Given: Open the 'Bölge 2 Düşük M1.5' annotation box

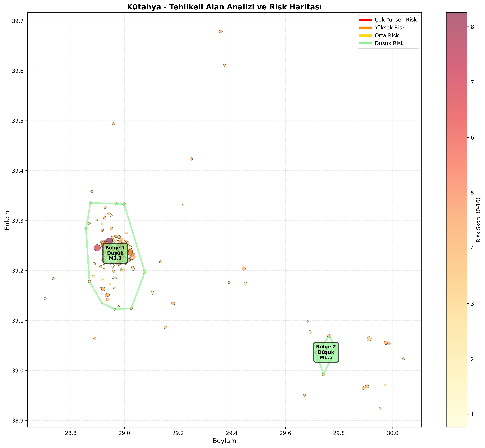Looking at the screenshot, I should [x=326, y=352].
